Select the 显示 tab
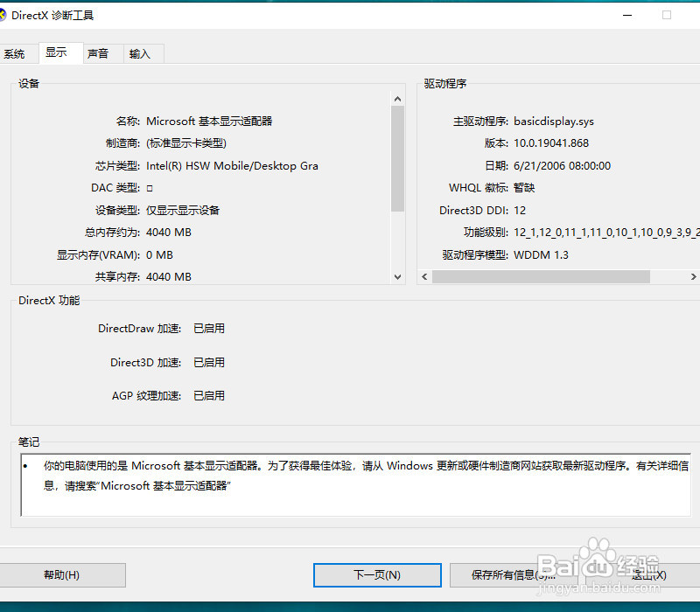The height and width of the screenshot is (612, 700). coord(61,53)
